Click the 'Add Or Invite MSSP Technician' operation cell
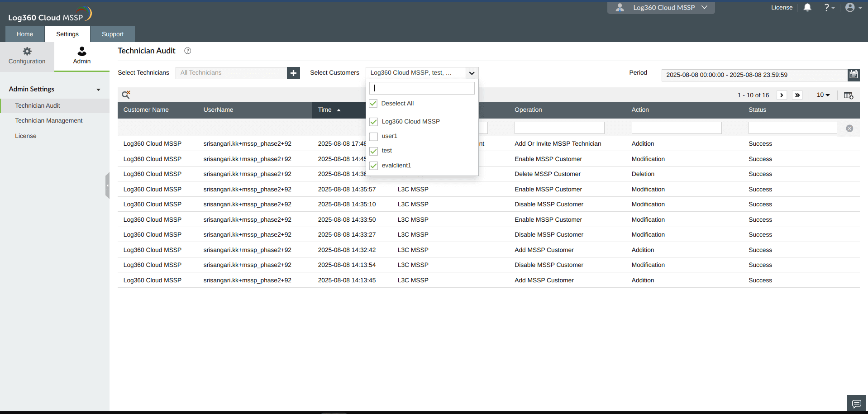This screenshot has height=414, width=868. click(x=558, y=144)
